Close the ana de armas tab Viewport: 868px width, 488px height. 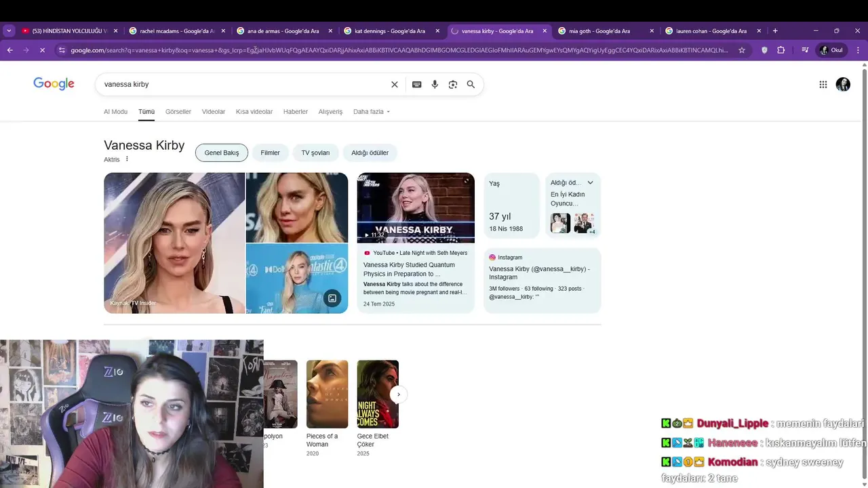tap(330, 31)
